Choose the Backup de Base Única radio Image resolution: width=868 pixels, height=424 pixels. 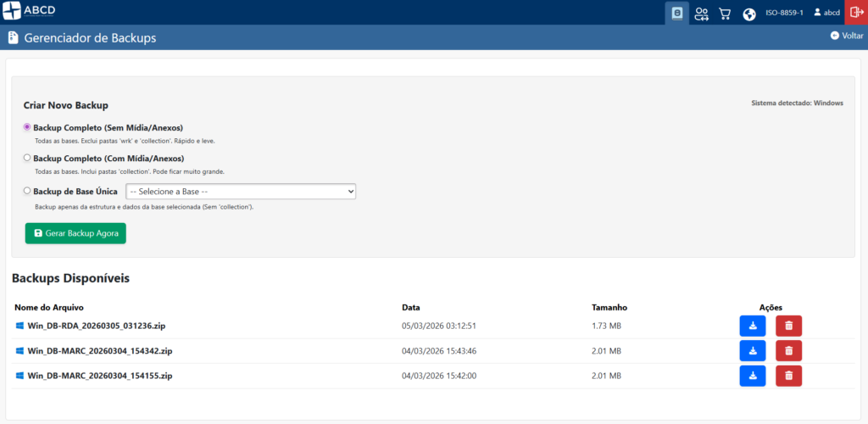pos(27,192)
